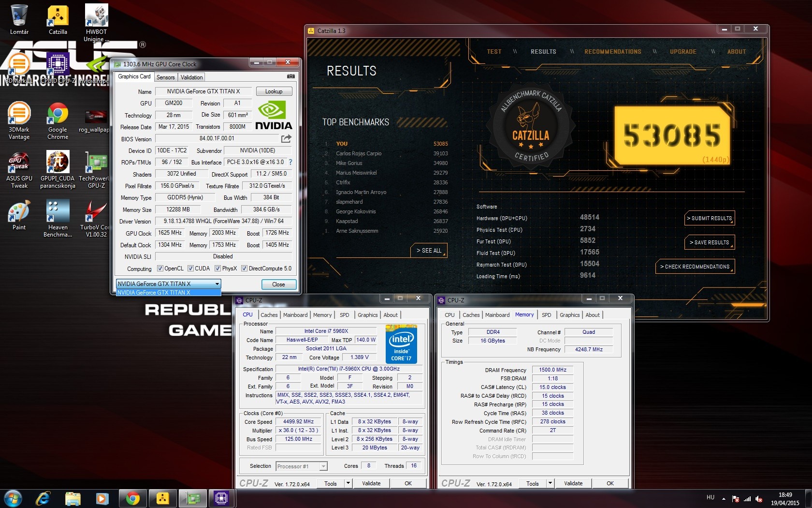This screenshot has height=508, width=812.
Task: Open the Lomtár recycle bin desktop icon
Action: (19, 19)
